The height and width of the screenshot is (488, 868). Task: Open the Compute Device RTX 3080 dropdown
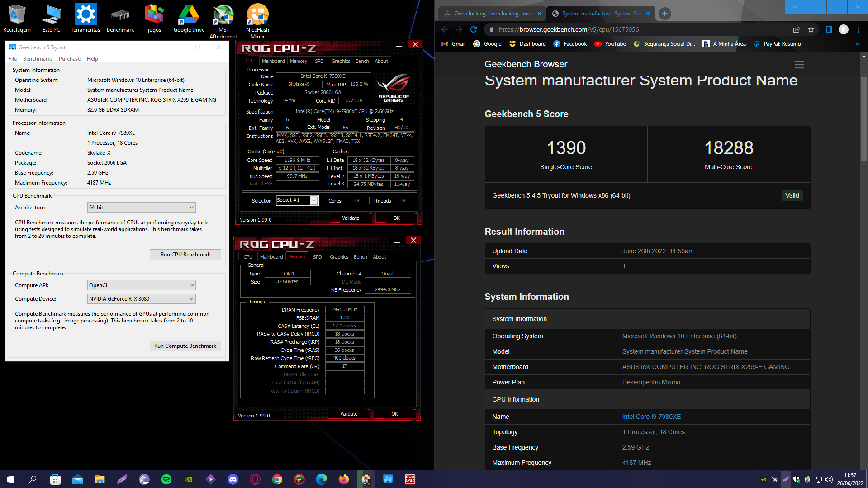(141, 299)
